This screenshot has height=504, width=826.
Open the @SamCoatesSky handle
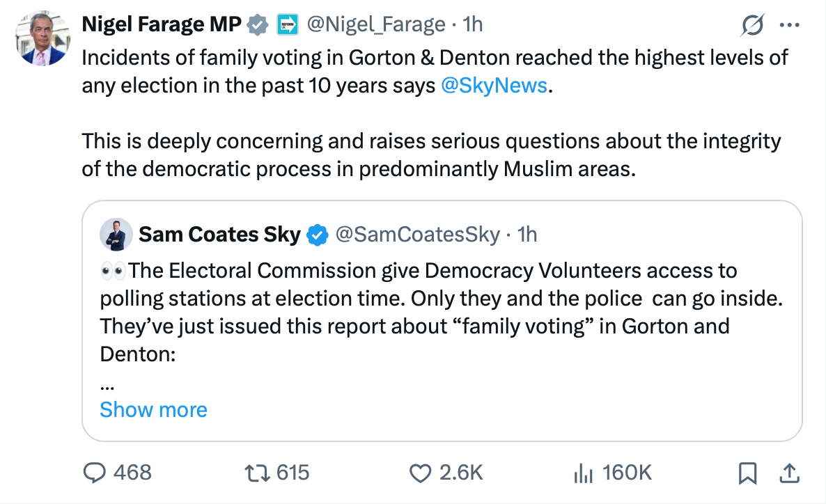coord(417,235)
